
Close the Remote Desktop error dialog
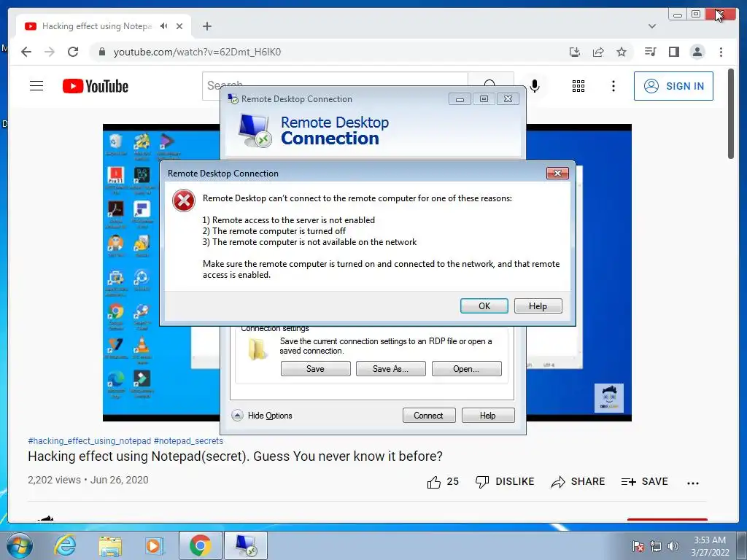tap(557, 174)
